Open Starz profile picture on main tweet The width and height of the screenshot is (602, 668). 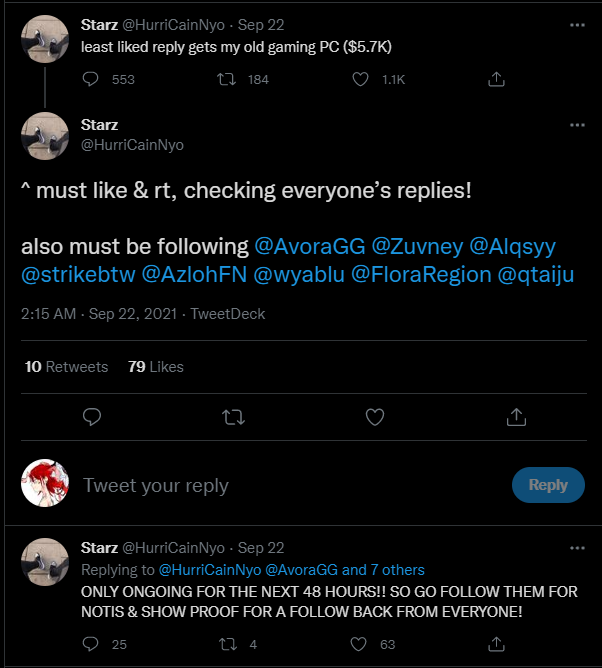coord(45,135)
